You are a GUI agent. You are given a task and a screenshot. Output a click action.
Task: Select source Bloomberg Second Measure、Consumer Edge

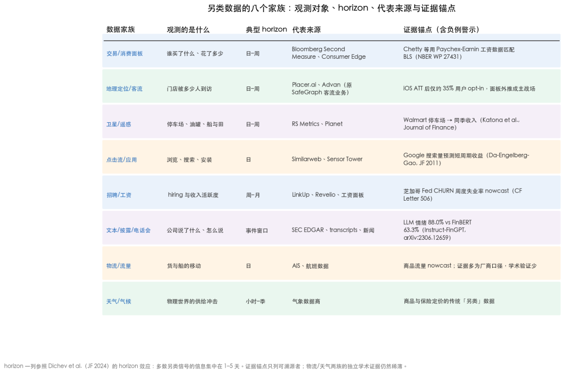pyautogui.click(x=328, y=53)
